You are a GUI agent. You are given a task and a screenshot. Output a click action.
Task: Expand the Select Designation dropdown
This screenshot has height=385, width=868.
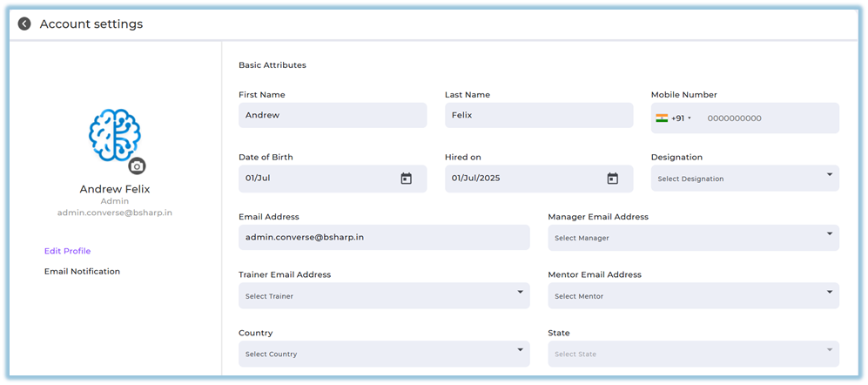click(744, 179)
